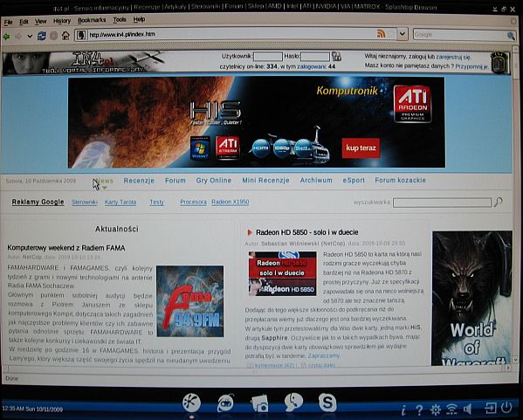This screenshot has height=420, width=523.
Task: Open settings gear in the bottom bar
Action: point(436,410)
